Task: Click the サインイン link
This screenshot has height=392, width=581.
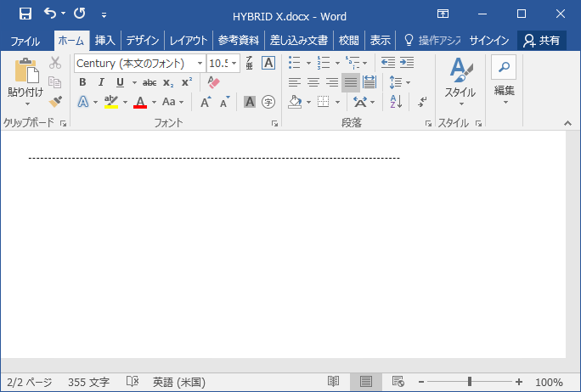Action: (x=489, y=41)
